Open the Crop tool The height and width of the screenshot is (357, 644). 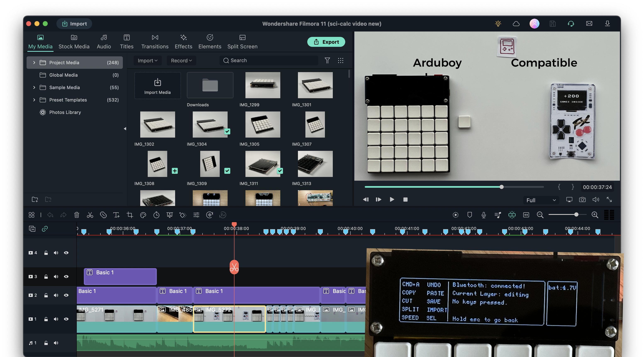click(130, 215)
